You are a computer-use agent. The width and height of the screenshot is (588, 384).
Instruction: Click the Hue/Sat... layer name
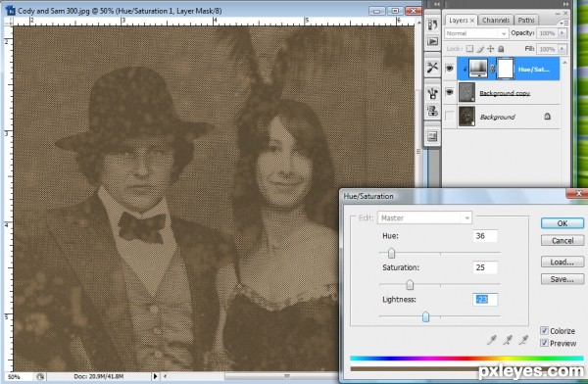point(534,69)
